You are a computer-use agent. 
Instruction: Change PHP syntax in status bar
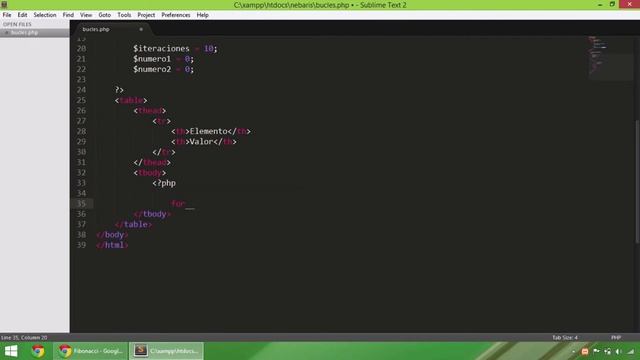click(x=616, y=338)
